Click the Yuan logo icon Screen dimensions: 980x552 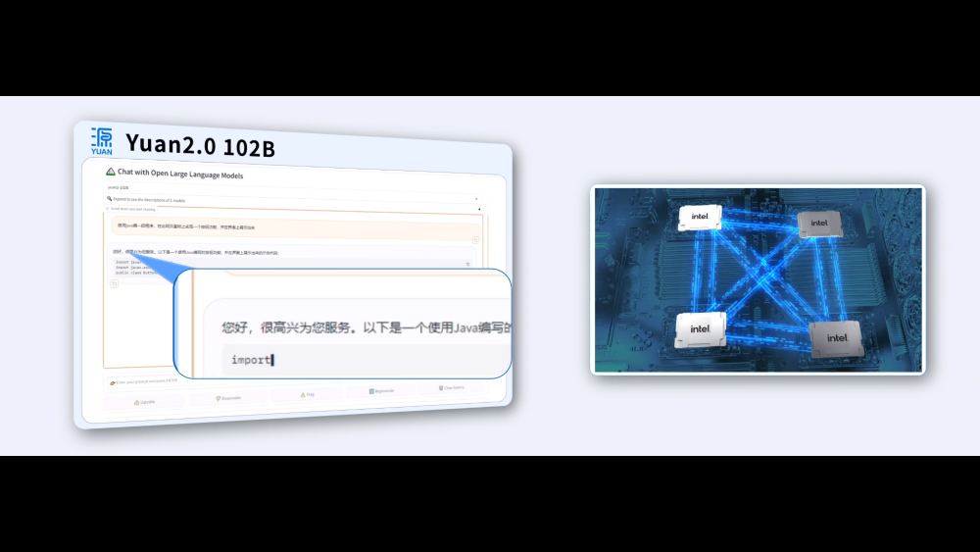point(102,140)
